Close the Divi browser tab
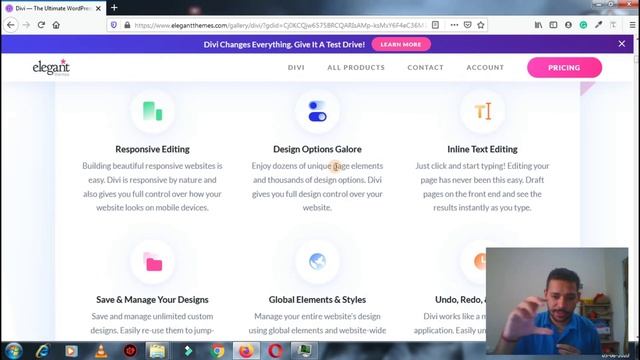This screenshot has height=360, width=640. (x=98, y=8)
